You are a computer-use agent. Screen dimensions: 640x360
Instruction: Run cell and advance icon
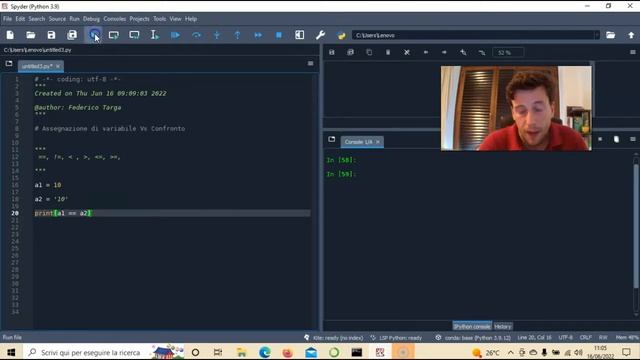pos(134,35)
